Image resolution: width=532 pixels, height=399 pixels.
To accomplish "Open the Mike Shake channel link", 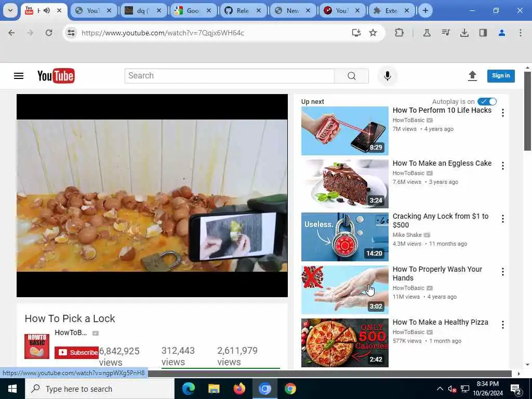I will pos(407,235).
